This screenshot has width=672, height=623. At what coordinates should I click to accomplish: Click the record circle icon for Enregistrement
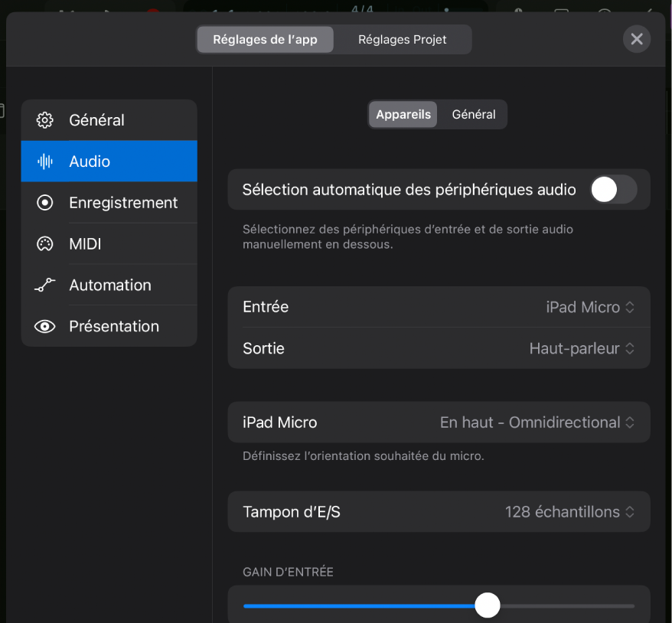[x=45, y=203]
